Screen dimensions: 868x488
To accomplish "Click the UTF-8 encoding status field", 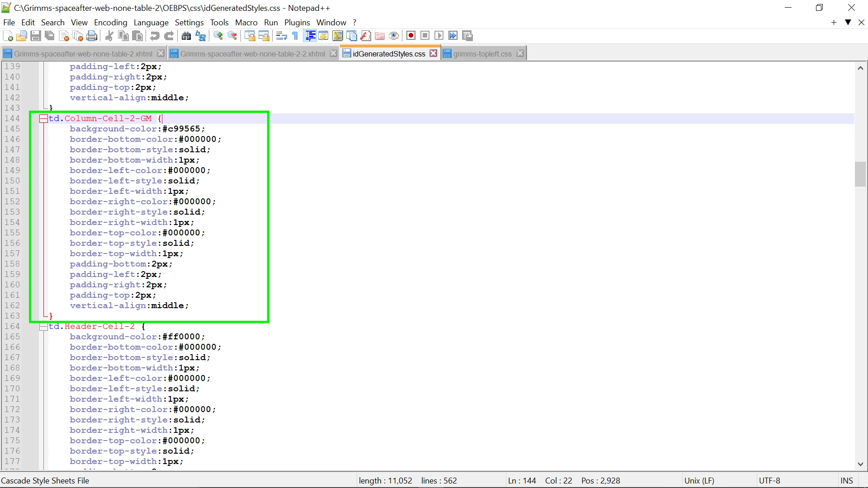I will coord(769,481).
